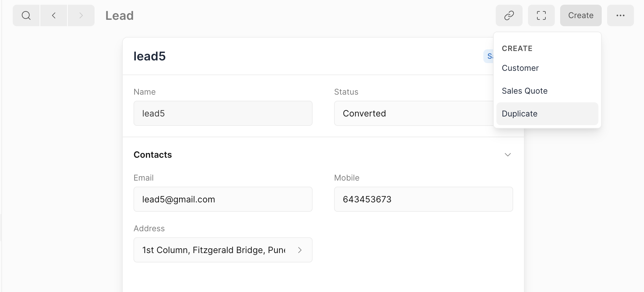Open the Status dropdown showing Converted

click(413, 113)
